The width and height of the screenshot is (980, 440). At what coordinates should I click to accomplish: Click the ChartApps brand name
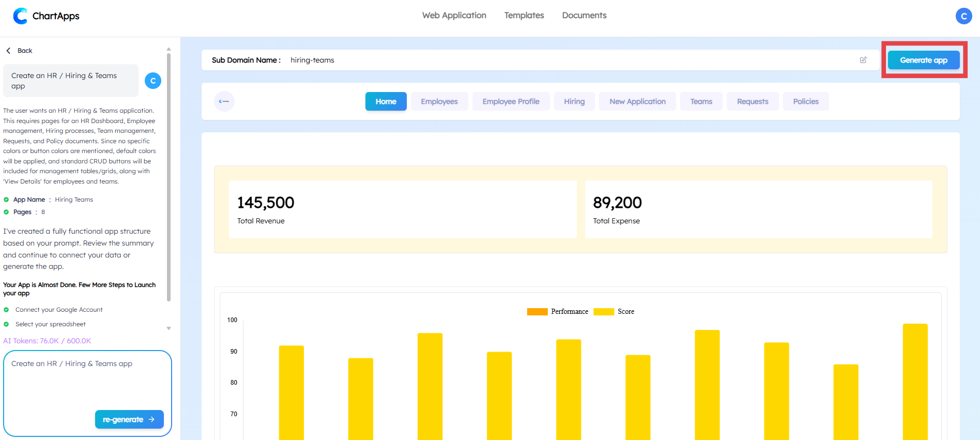pyautogui.click(x=56, y=16)
